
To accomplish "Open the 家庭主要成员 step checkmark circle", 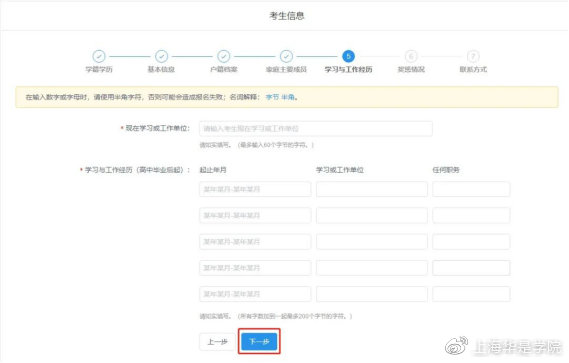I will click(286, 56).
